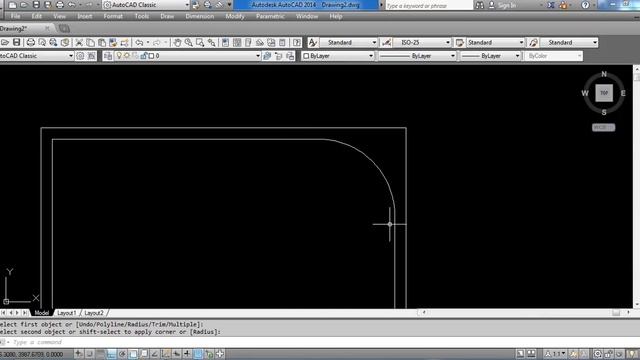Select the Match Properties brush icon
Screen dimensions: 640x360
[113, 42]
